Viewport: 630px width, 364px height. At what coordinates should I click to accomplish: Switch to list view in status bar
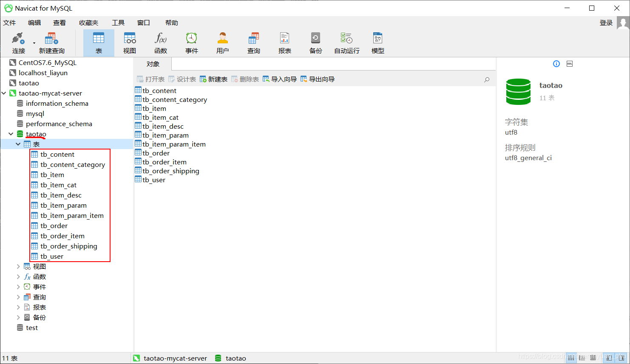[x=571, y=358]
